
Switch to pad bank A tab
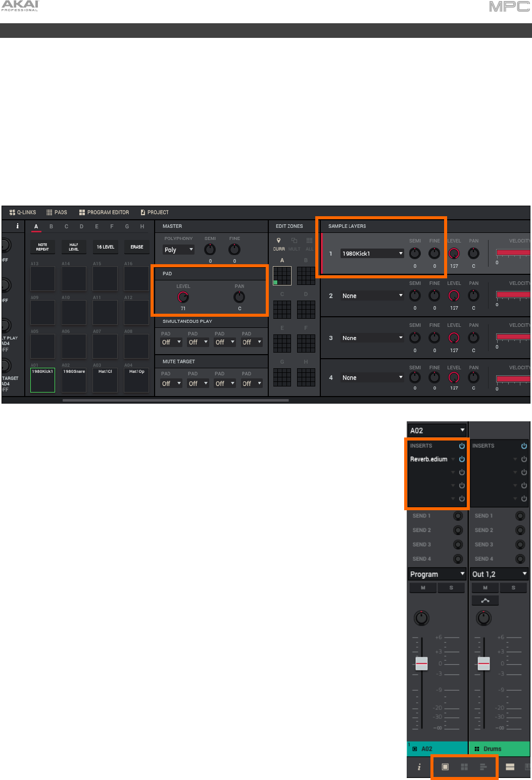(36, 226)
